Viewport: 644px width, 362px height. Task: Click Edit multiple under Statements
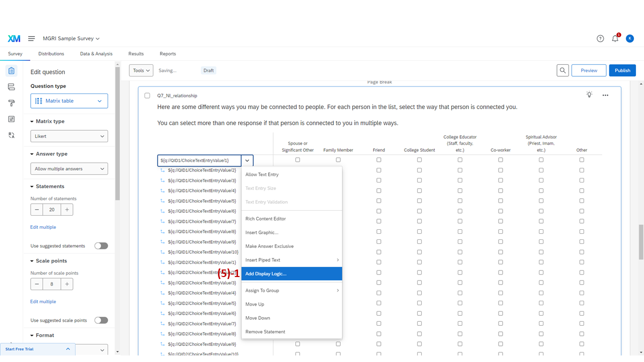pos(43,227)
